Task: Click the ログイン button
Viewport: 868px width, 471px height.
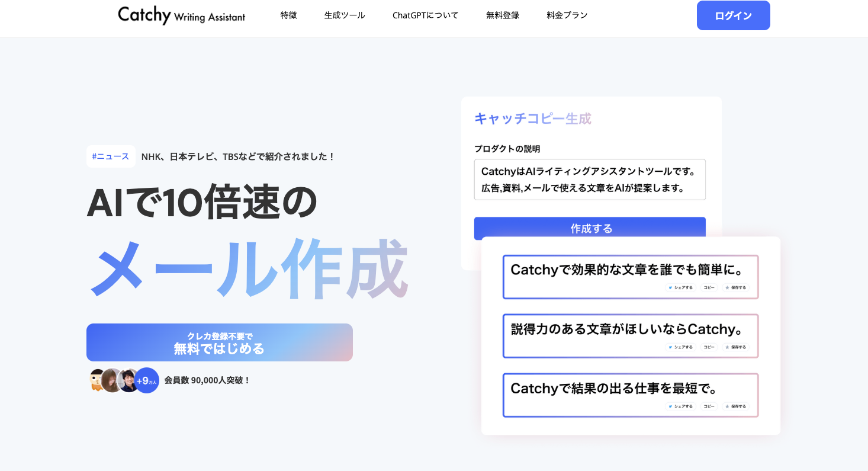Action: coord(733,15)
